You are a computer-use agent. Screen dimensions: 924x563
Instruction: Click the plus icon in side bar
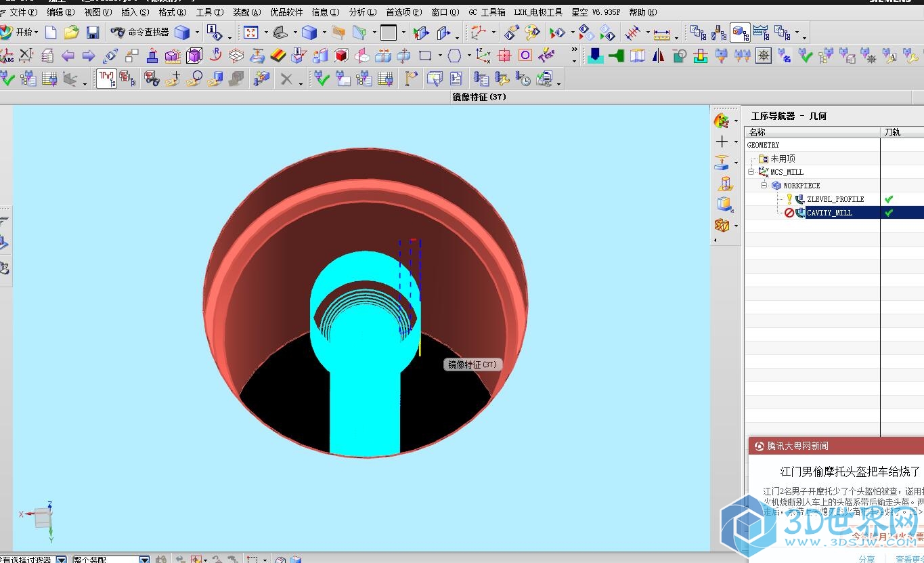point(722,142)
